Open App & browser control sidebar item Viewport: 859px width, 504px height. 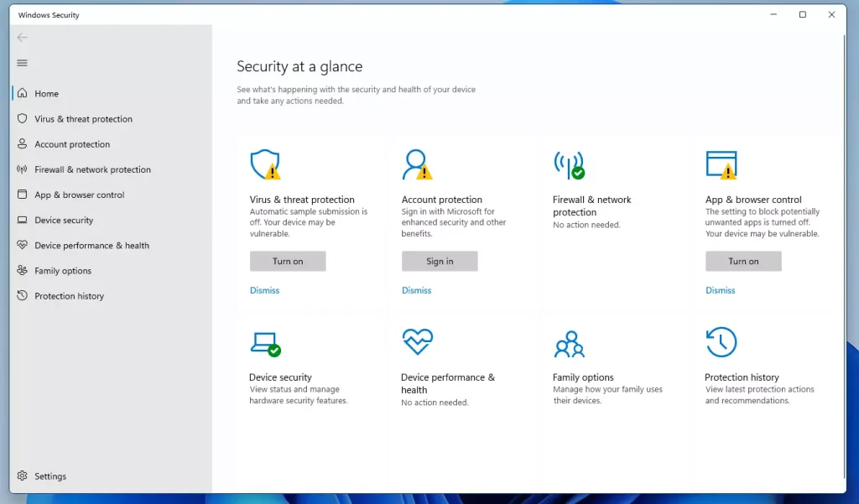click(80, 195)
